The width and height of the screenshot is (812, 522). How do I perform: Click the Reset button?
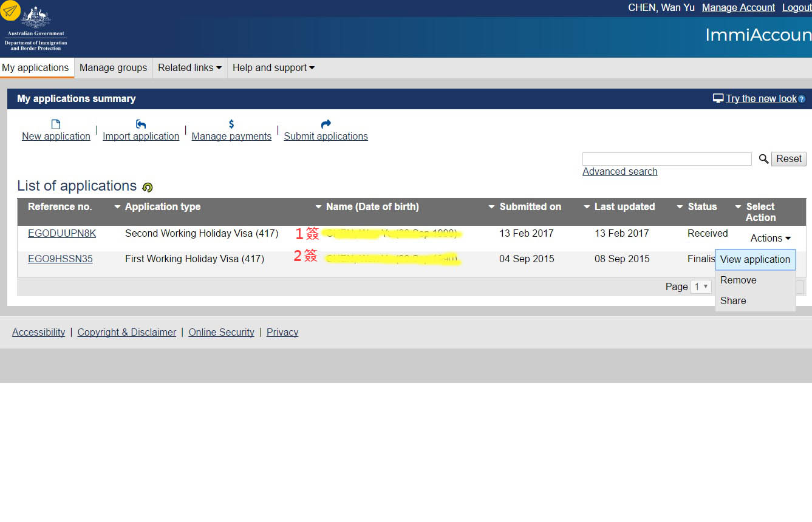789,159
